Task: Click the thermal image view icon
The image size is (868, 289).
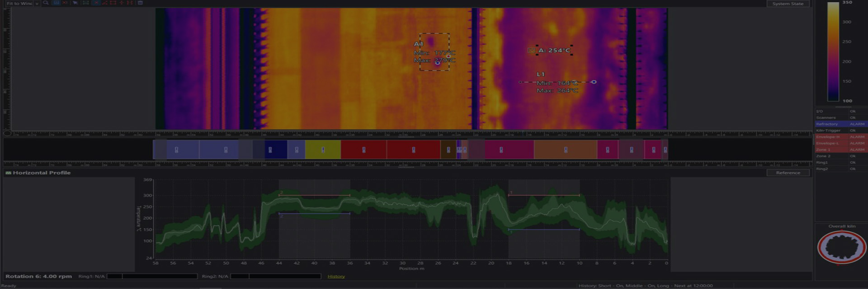Action: pos(56,3)
